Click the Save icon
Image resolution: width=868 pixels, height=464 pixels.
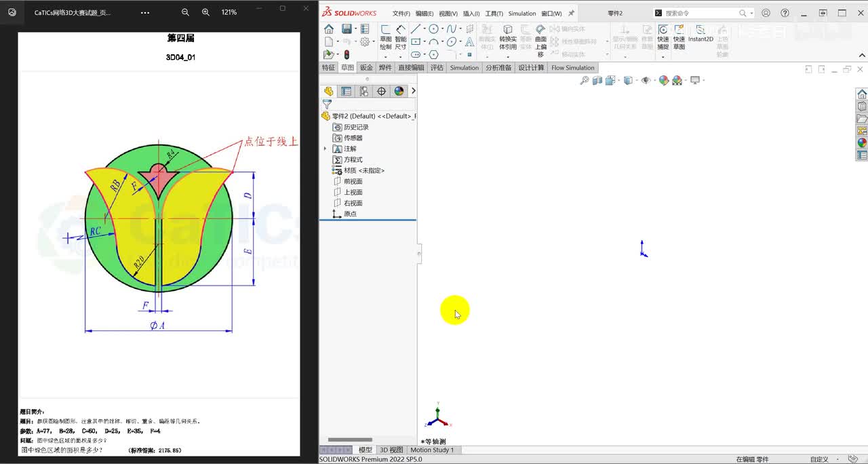tap(347, 28)
